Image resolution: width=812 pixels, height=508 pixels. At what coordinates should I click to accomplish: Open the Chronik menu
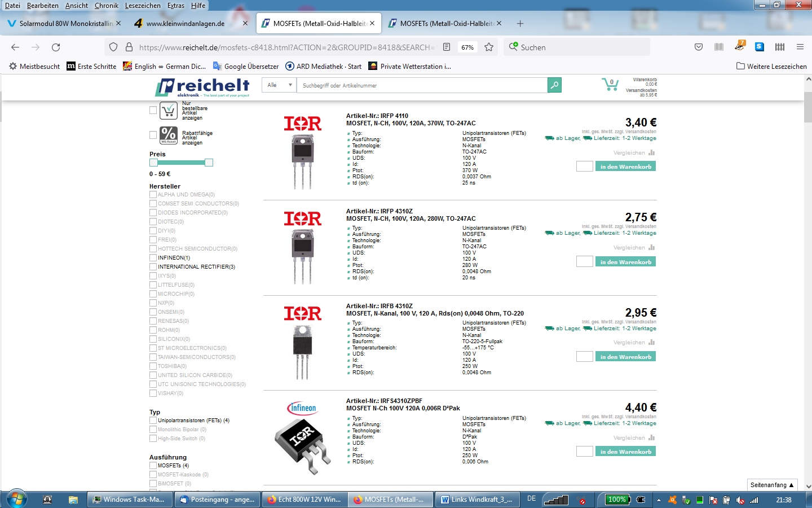[x=106, y=6]
